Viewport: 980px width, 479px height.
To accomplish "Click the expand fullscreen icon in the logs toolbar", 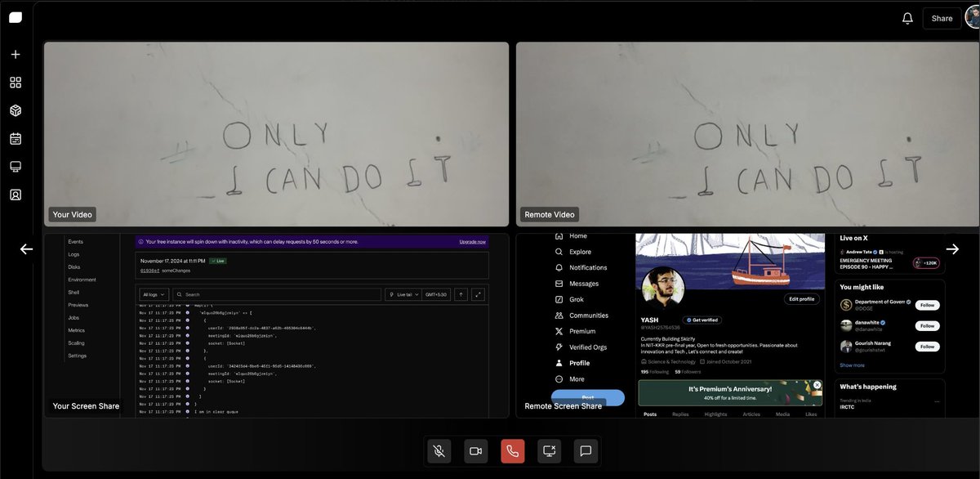I will pyautogui.click(x=479, y=294).
